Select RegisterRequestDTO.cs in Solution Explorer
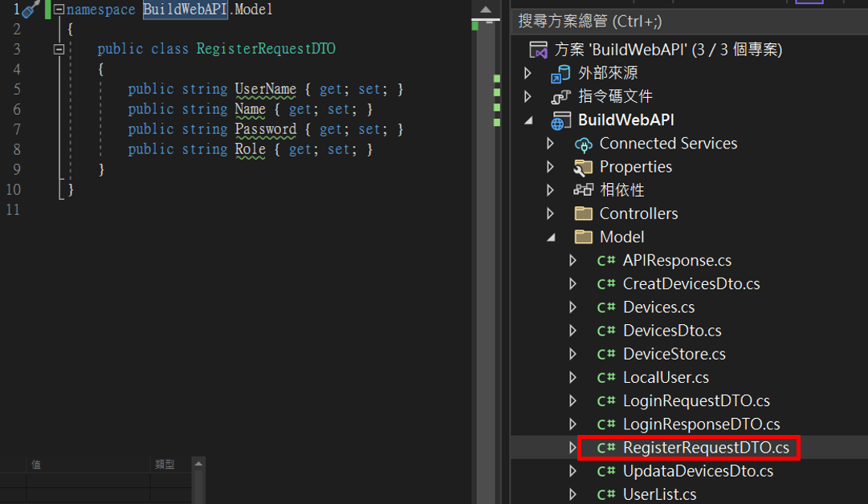This screenshot has height=504, width=868. click(x=706, y=448)
